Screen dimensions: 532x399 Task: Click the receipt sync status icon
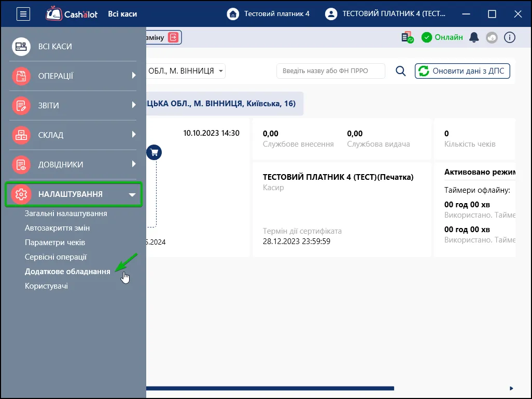tap(407, 37)
